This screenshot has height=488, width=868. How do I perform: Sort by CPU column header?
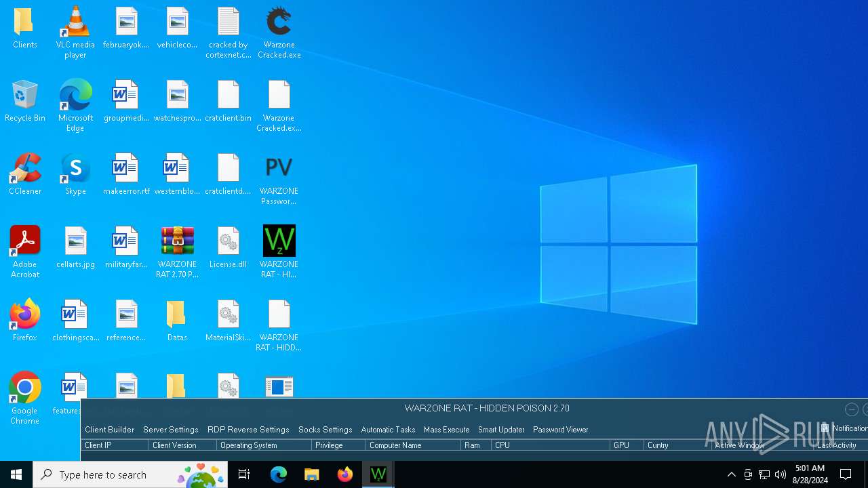tap(551, 445)
